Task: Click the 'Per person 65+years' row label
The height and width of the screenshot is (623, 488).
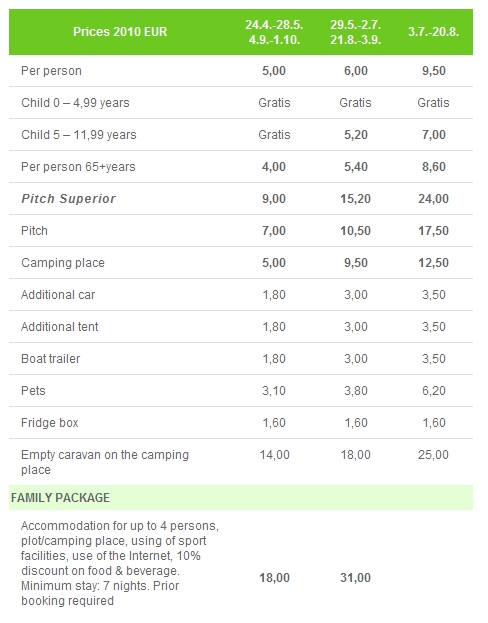Action: click(x=78, y=167)
